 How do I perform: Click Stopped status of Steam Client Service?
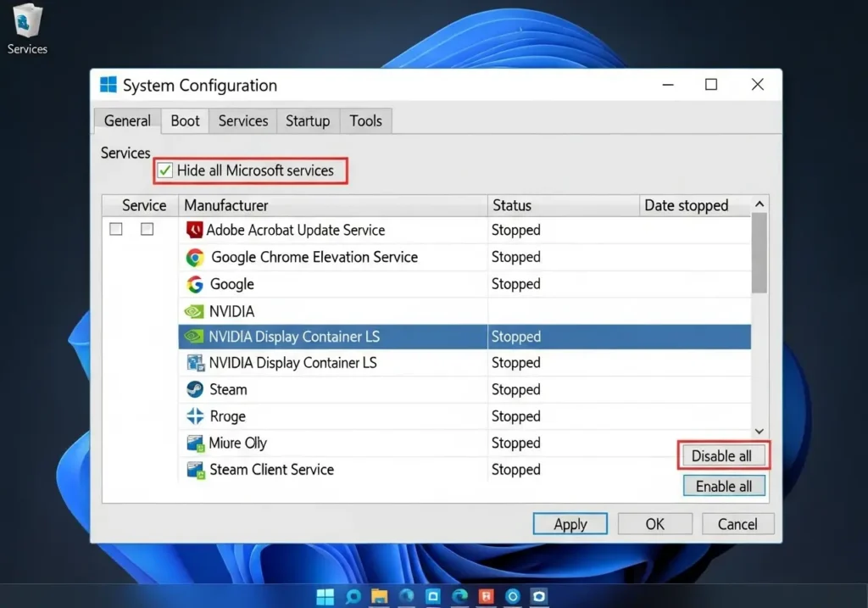516,470
